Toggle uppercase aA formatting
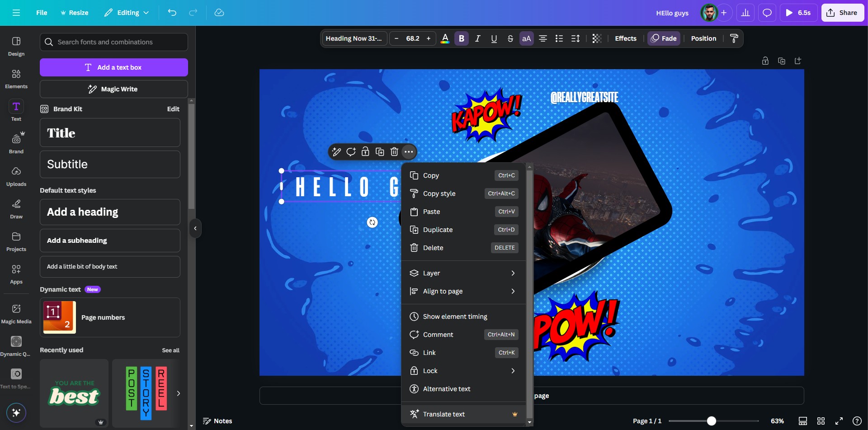This screenshot has height=430, width=868. coord(526,38)
